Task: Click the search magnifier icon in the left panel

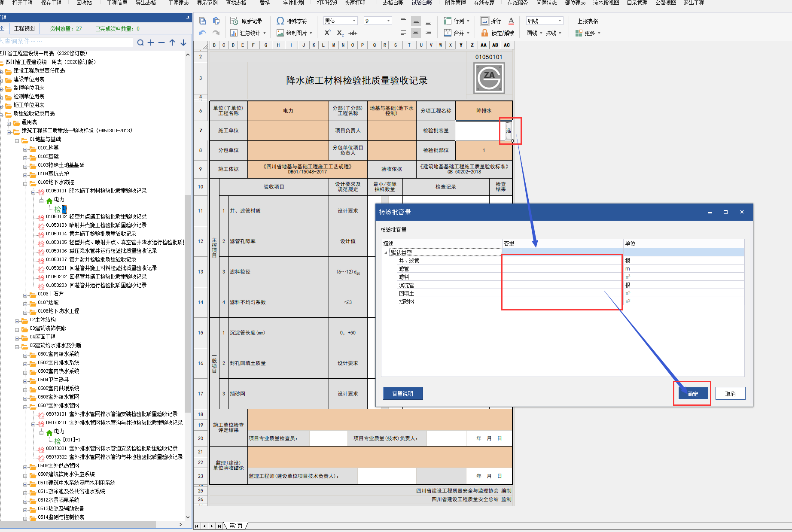Action: 140,43
